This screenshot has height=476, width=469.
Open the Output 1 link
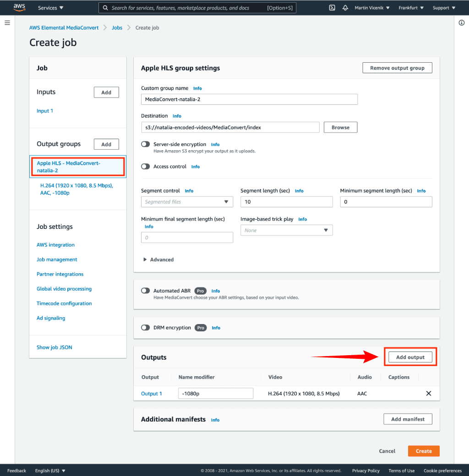(152, 394)
